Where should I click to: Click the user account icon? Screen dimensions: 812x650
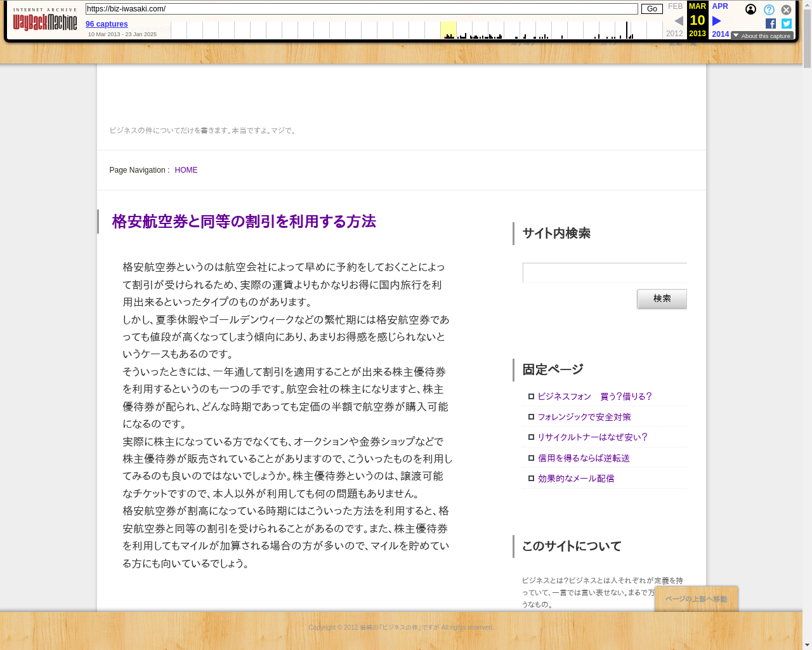750,10
